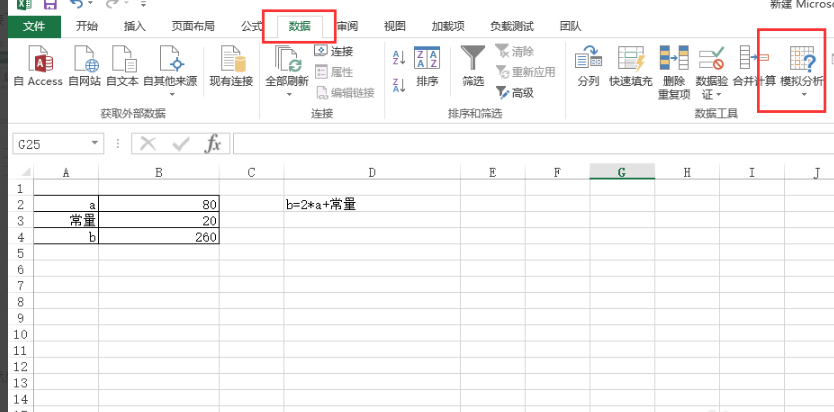Click Cancel X in formula bar
The image size is (834, 412).
pos(148,144)
